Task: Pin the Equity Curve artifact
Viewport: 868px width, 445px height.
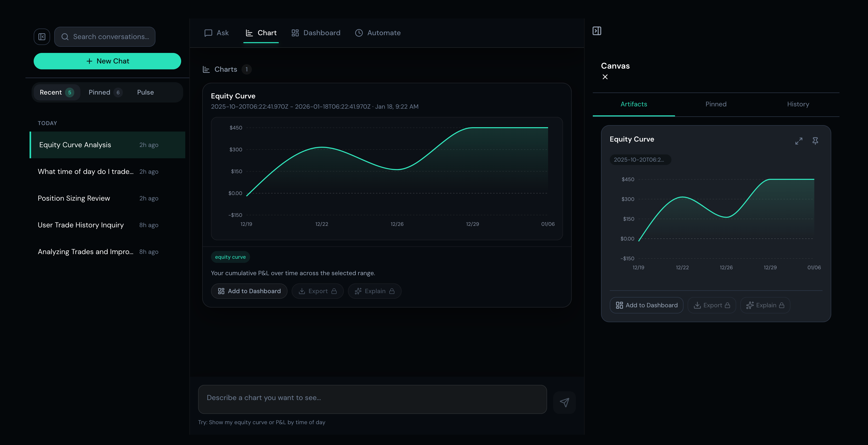Action: click(x=815, y=141)
